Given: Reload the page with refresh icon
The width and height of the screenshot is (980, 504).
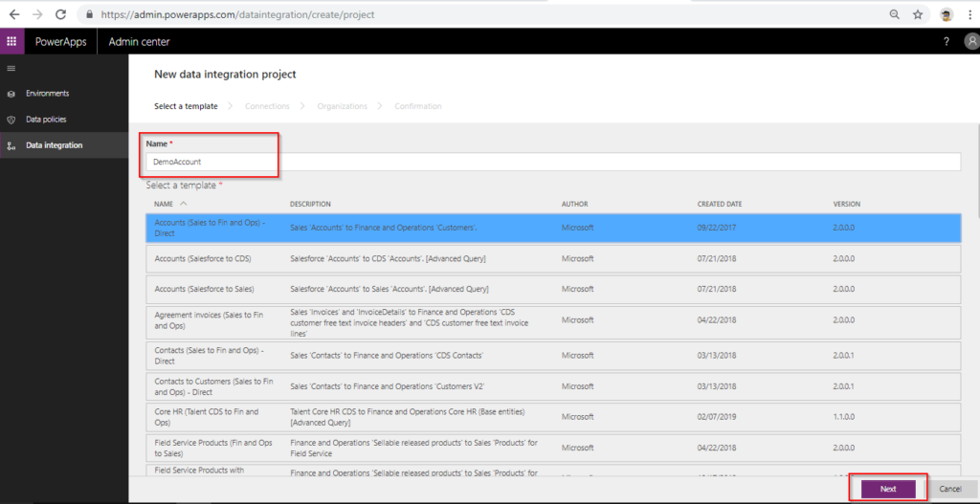Looking at the screenshot, I should coord(60,14).
